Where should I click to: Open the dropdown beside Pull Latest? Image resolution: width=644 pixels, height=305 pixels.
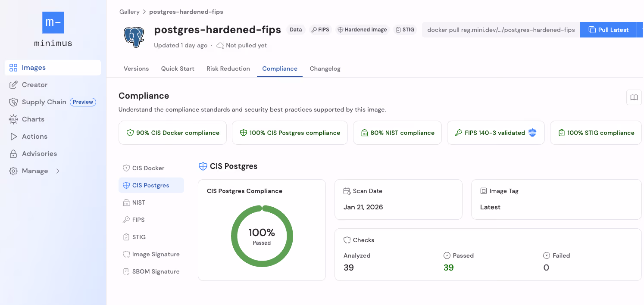coord(640,30)
